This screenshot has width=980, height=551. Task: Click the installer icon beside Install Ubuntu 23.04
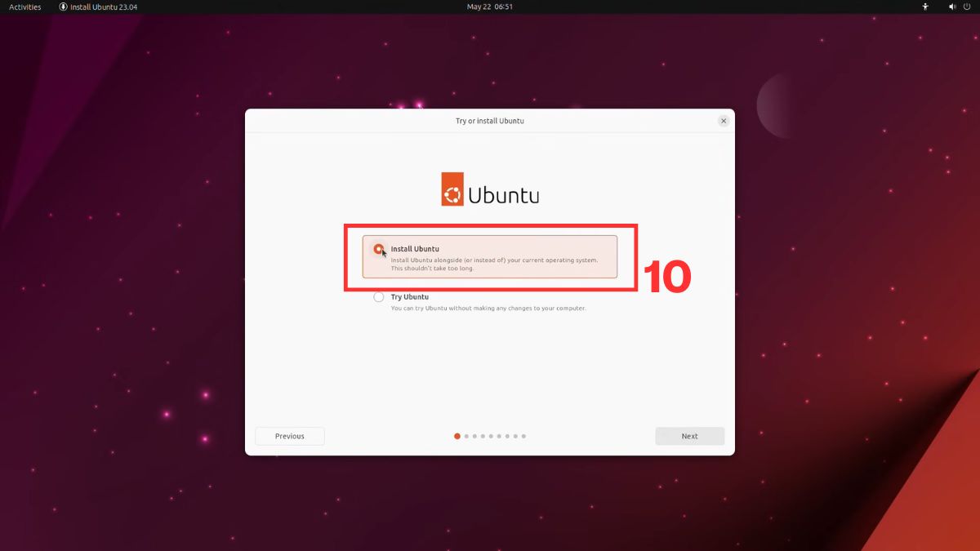64,7
